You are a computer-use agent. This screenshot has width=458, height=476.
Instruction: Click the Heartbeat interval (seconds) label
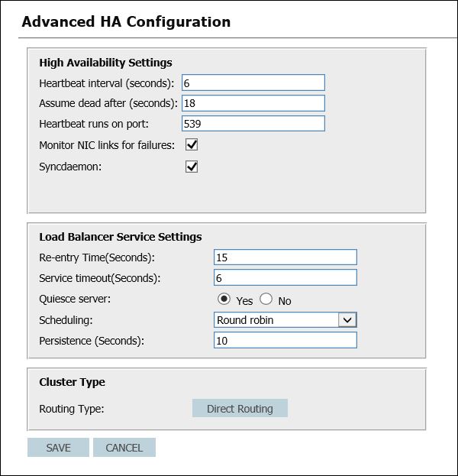click(x=107, y=83)
